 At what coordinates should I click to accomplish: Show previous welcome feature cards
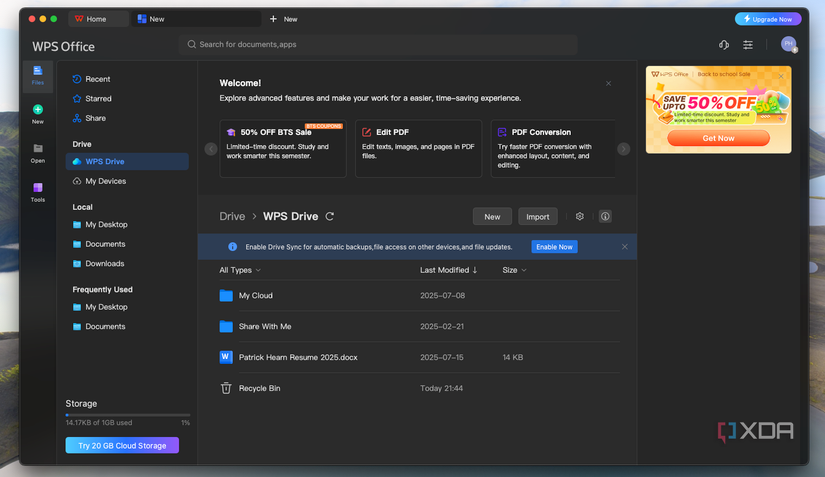click(210, 149)
